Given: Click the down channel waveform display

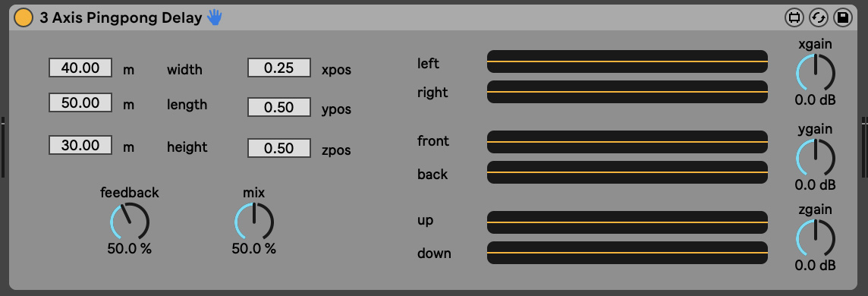Looking at the screenshot, I should click(x=627, y=253).
